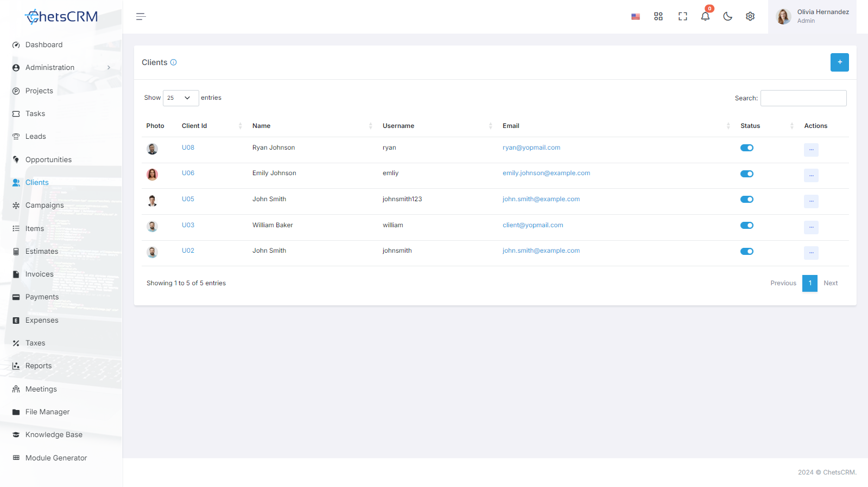This screenshot has height=487, width=868.
Task: Open language selector US flag
Action: tap(636, 17)
